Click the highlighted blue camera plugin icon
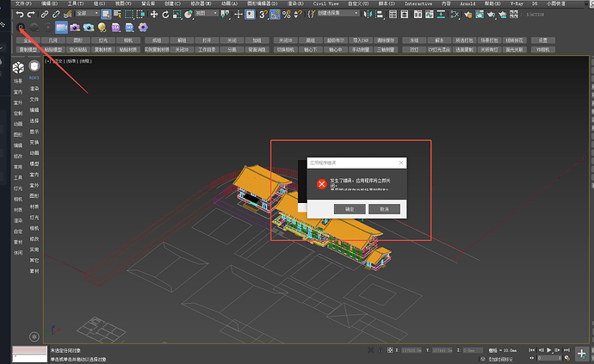This screenshot has height=364, width=594. click(61, 28)
